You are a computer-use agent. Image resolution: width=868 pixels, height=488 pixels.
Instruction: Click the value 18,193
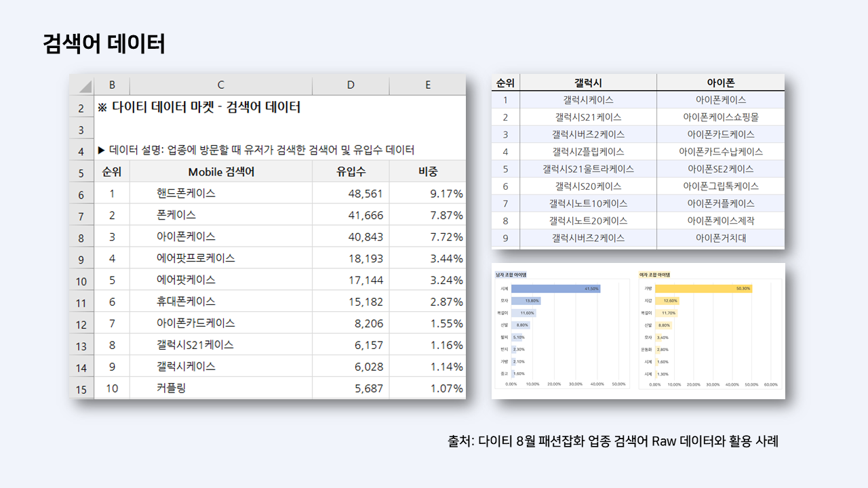tap(366, 259)
